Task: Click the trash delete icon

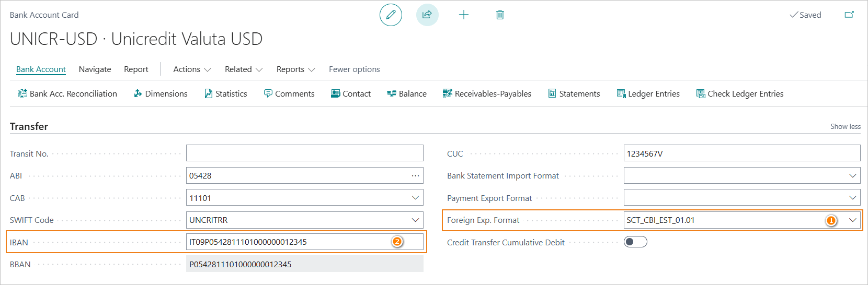Action: pos(500,15)
